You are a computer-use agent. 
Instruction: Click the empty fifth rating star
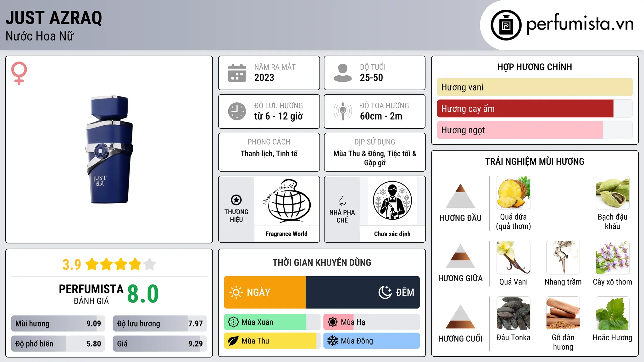(150, 264)
